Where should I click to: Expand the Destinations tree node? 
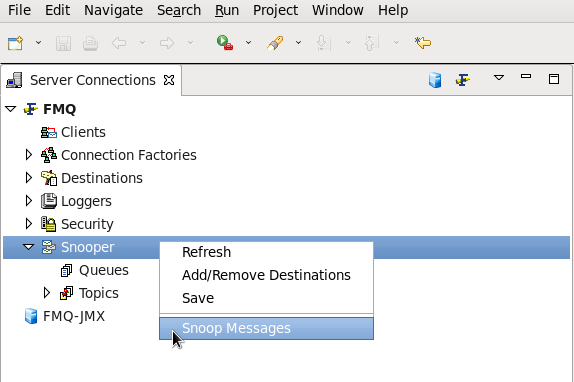tap(29, 178)
